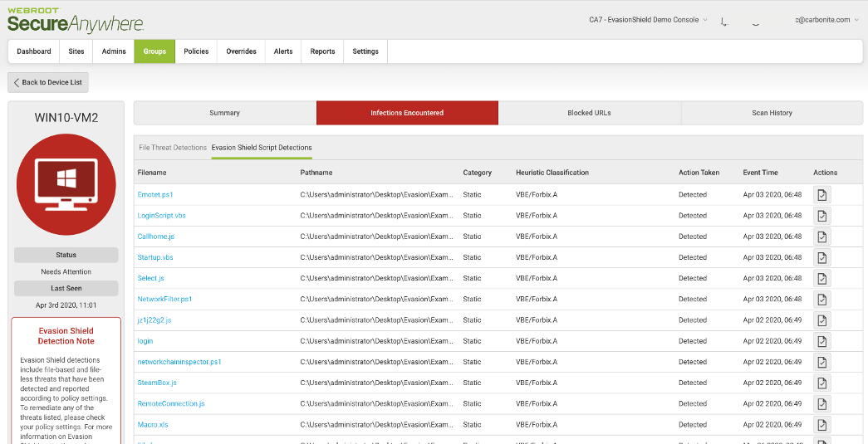Open the Admins tab
Viewport: 868px width, 444px height.
(x=114, y=51)
